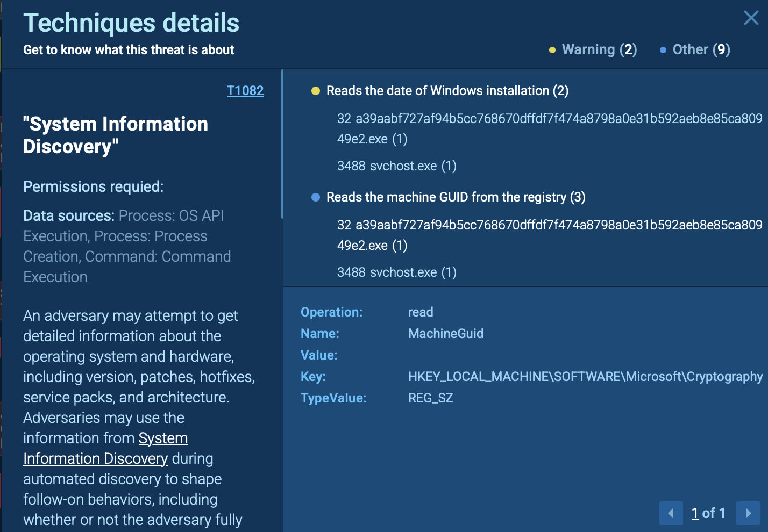Filter by Other (9) indicators
Screen dimensions: 768x532
point(701,50)
